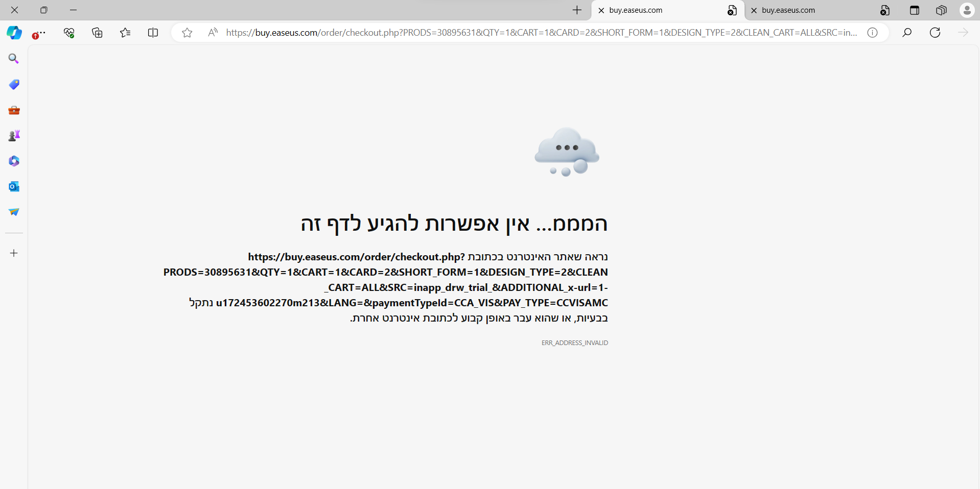Viewport: 980px width, 489px height.
Task: Open the sidebar Shopping tag icon
Action: [14, 84]
